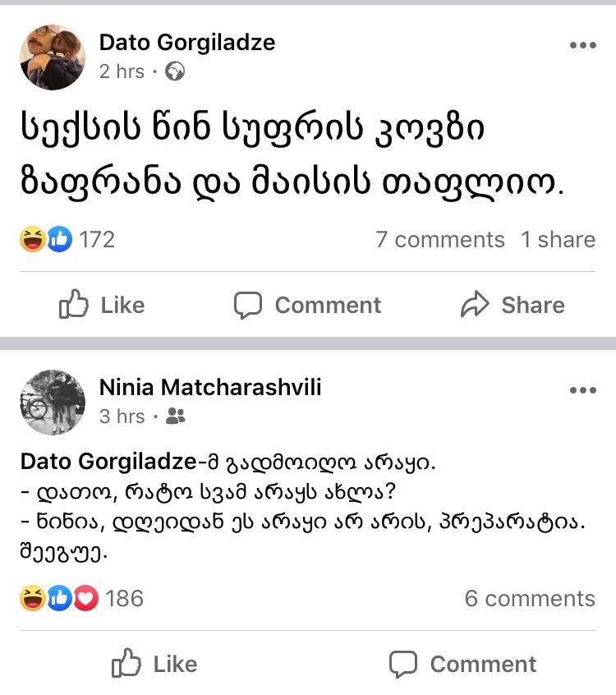Click the haha reaction icon on first post
Screen dimensions: 616x695
32,240
